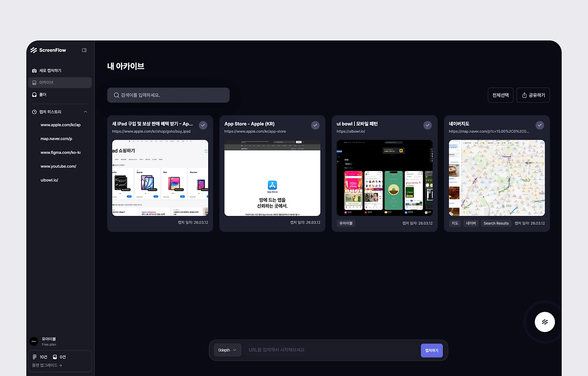This screenshot has height=376, width=588.
Task: Click the 새 iPad 구입 및 보상 판매 card title
Action: [x=153, y=124]
